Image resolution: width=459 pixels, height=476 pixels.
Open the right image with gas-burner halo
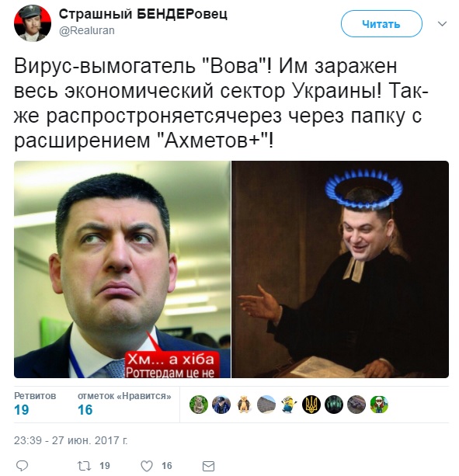[340, 269]
